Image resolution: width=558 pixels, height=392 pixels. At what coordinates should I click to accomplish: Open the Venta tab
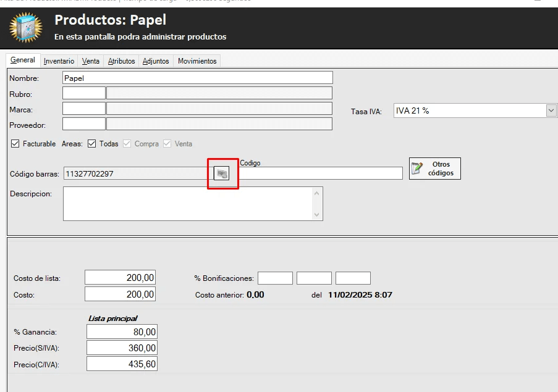point(91,61)
